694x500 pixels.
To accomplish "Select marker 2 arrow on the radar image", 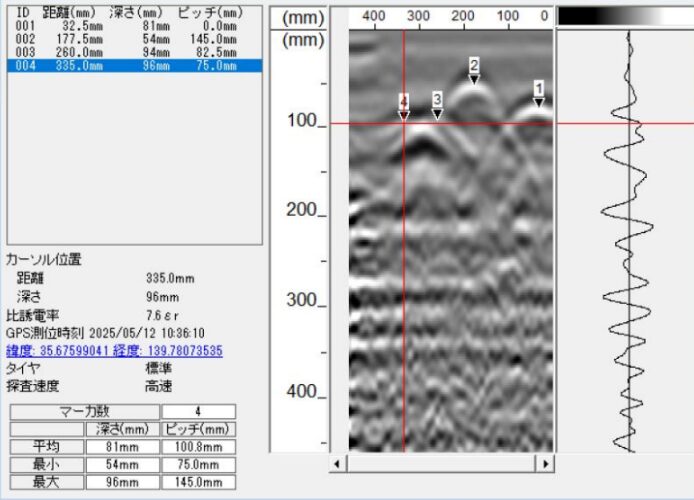I will point(474,67).
